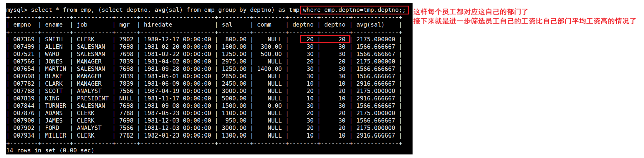644x158 pixels.
Task: Click salary value 5000.00
Action: point(234,98)
